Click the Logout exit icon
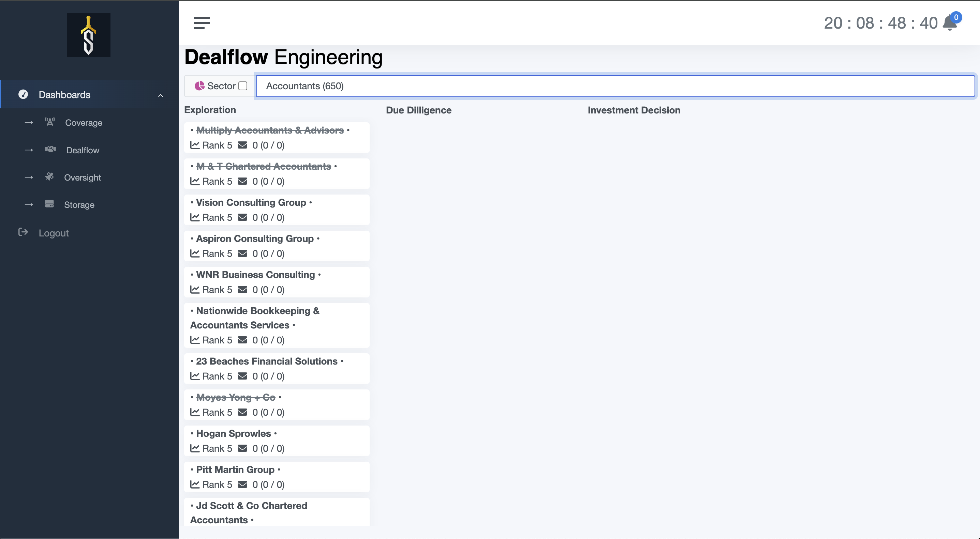Viewport: 980px width, 539px height. coord(23,232)
